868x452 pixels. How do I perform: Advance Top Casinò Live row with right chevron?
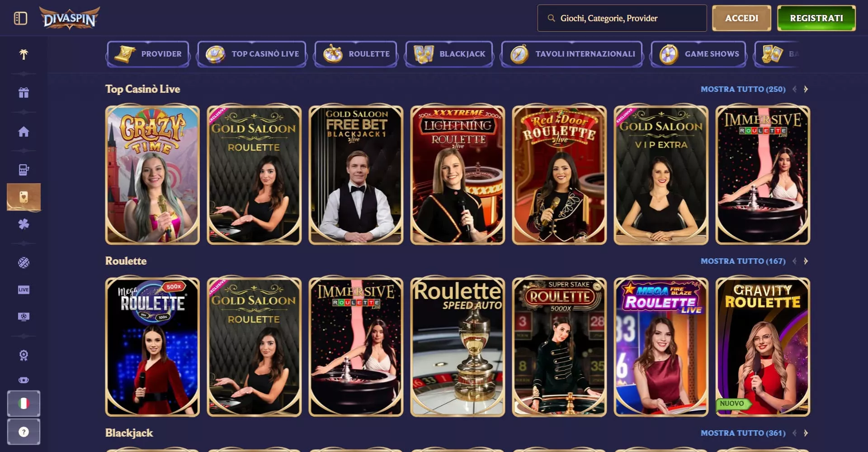pos(806,89)
